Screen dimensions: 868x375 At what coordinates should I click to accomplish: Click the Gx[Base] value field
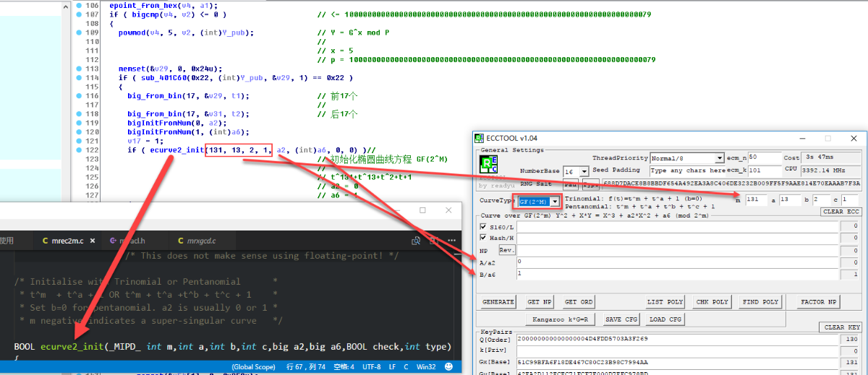pyautogui.click(x=677, y=362)
